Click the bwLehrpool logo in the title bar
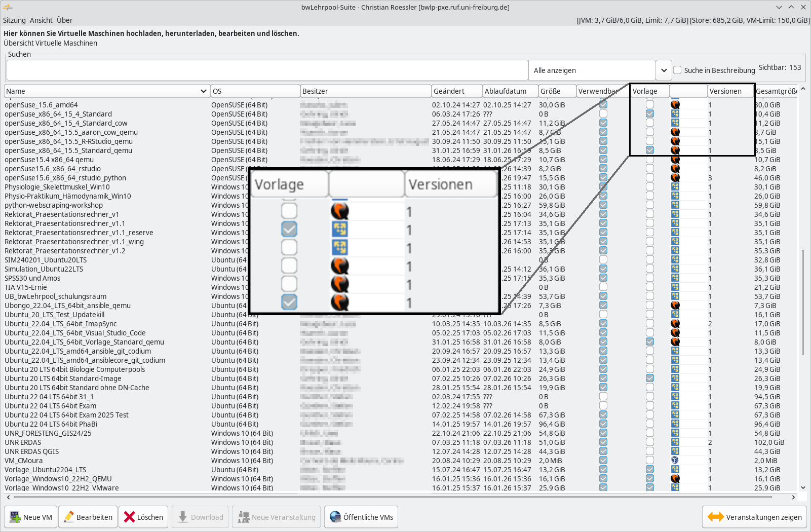Screen dimensions: 811x532 [8, 7]
